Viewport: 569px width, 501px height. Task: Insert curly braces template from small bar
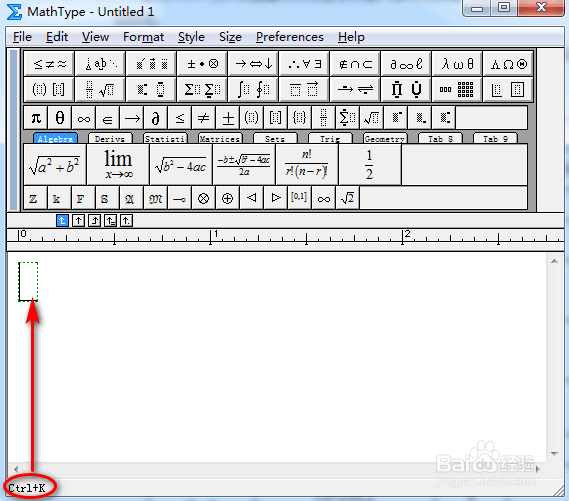(x=299, y=118)
